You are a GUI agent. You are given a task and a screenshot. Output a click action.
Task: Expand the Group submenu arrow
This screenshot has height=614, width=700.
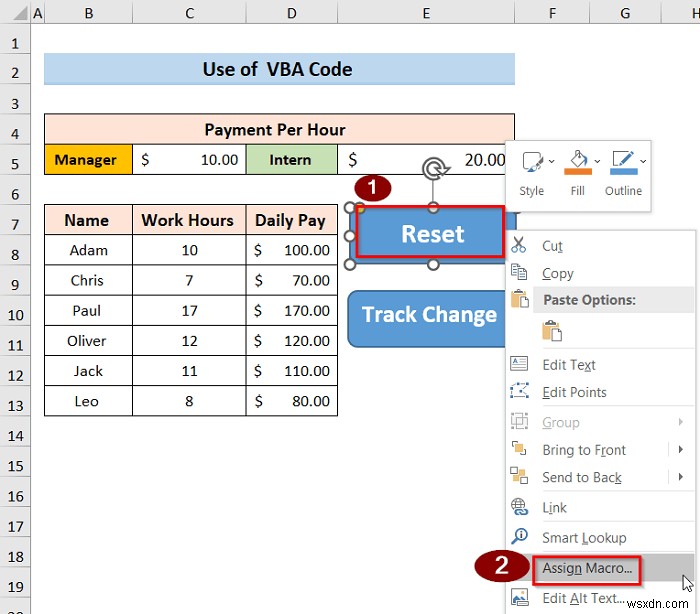(x=680, y=422)
